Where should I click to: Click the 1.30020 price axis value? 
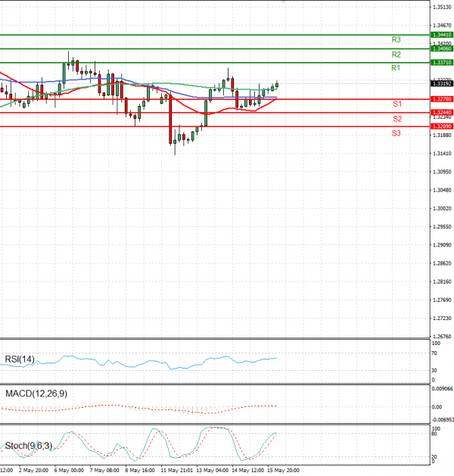tap(442, 209)
